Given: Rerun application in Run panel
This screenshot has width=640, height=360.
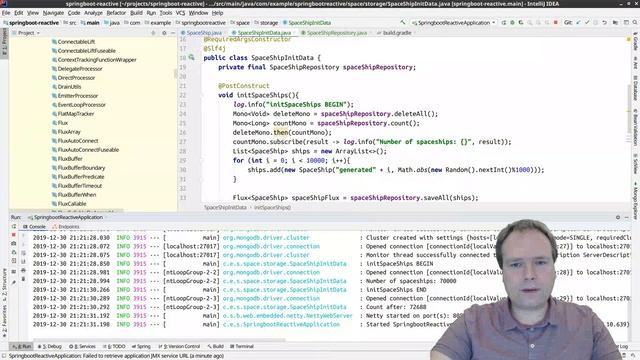Looking at the screenshot, I should (x=13, y=226).
